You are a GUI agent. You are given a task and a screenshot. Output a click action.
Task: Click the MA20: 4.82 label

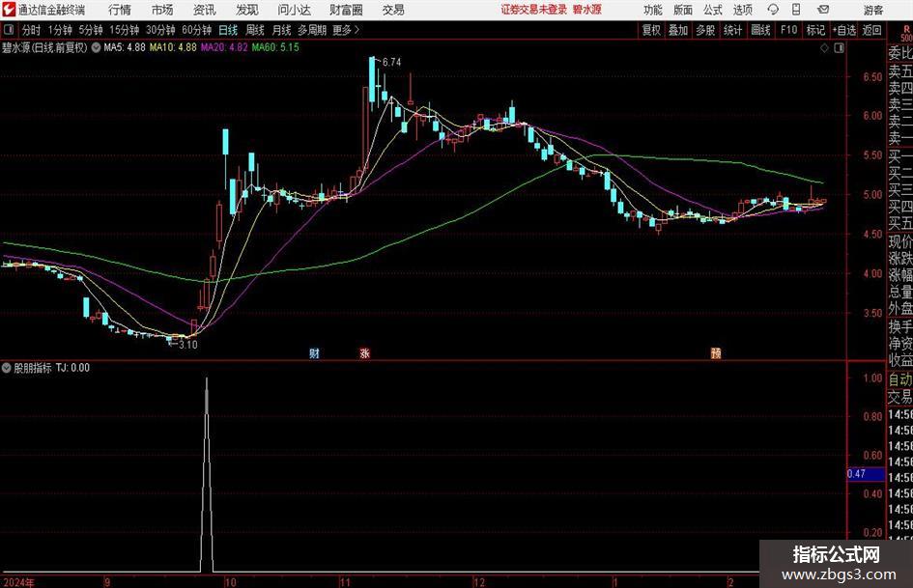(x=224, y=47)
